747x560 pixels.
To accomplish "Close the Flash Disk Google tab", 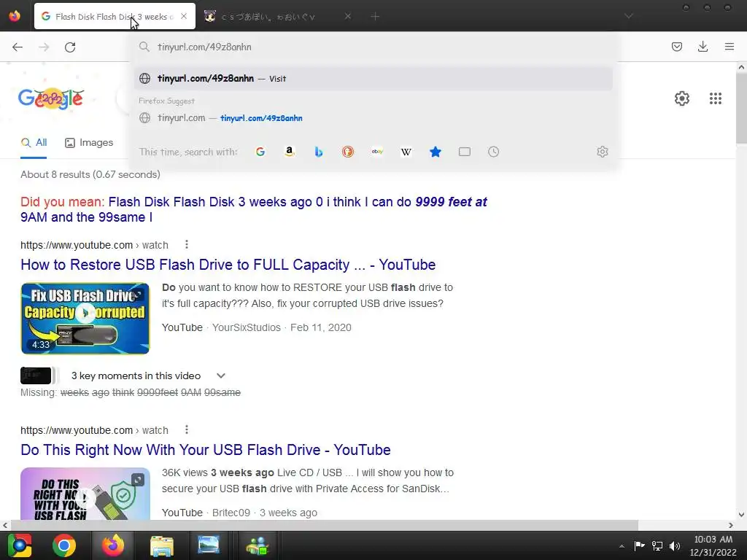I will click(x=184, y=16).
